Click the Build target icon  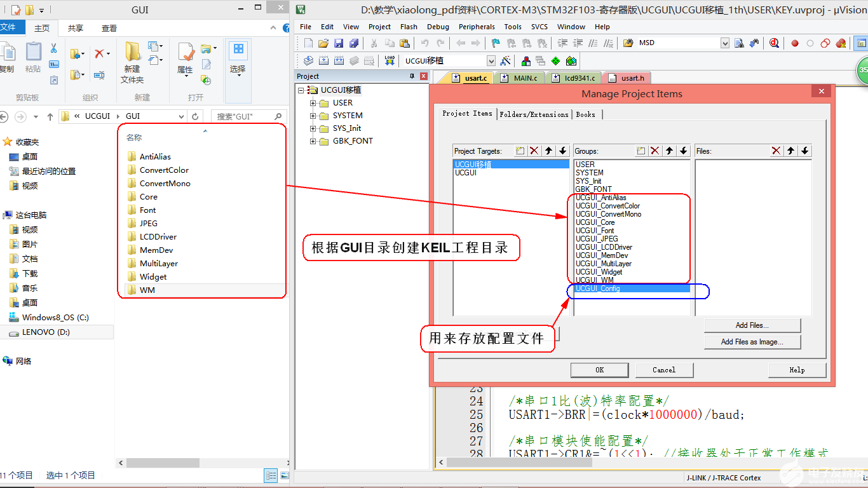pos(323,61)
